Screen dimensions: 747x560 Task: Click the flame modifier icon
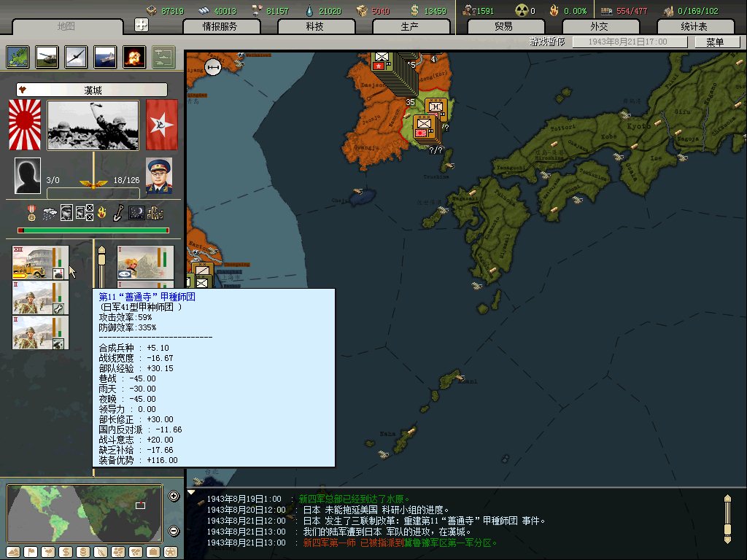pos(101,213)
